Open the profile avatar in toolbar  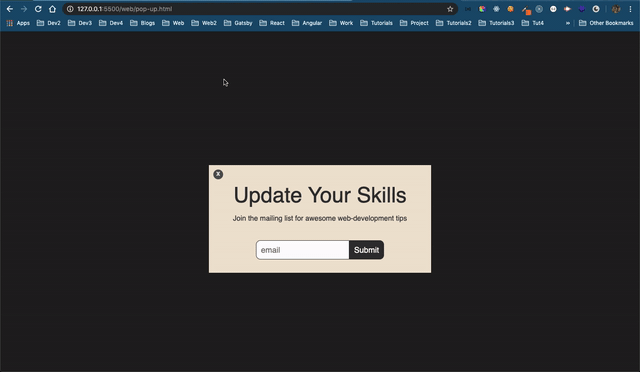tap(616, 9)
